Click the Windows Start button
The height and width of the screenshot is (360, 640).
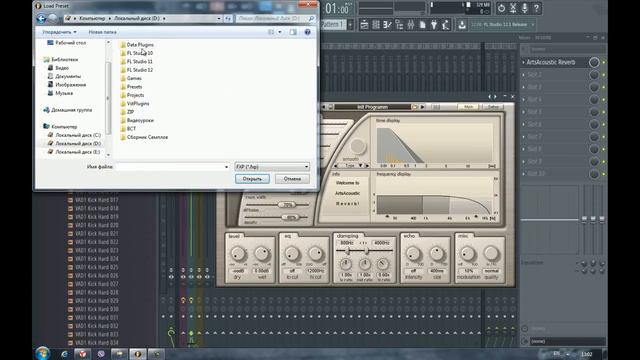coord(43,353)
